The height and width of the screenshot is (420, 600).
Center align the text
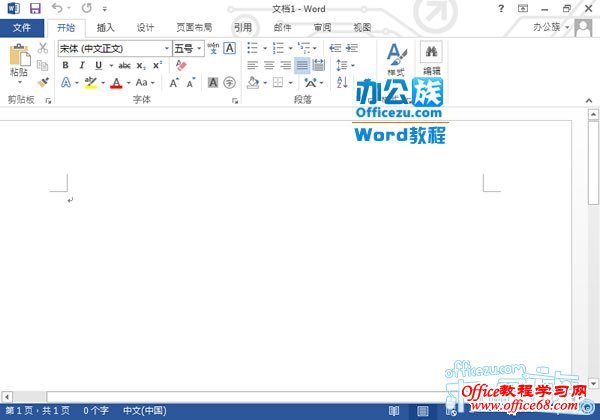pyautogui.click(x=269, y=65)
